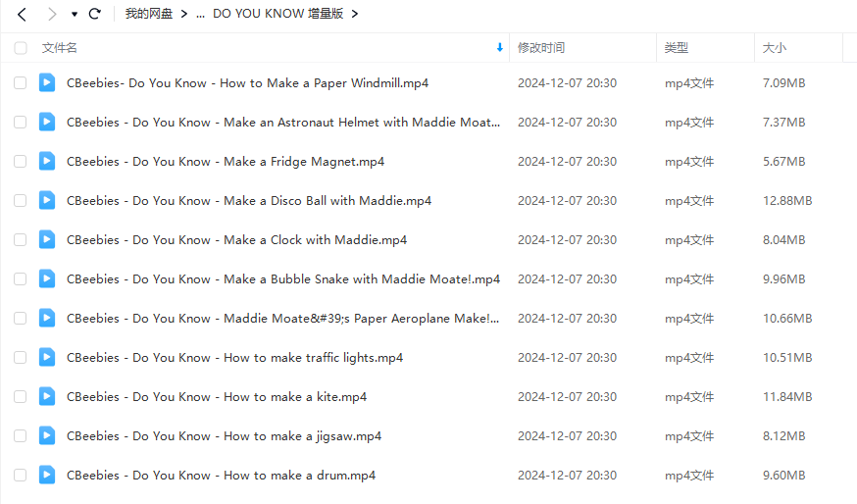Viewport: 857px width, 504px height.
Task: Click video icon of traffic lights file
Action: tap(47, 357)
